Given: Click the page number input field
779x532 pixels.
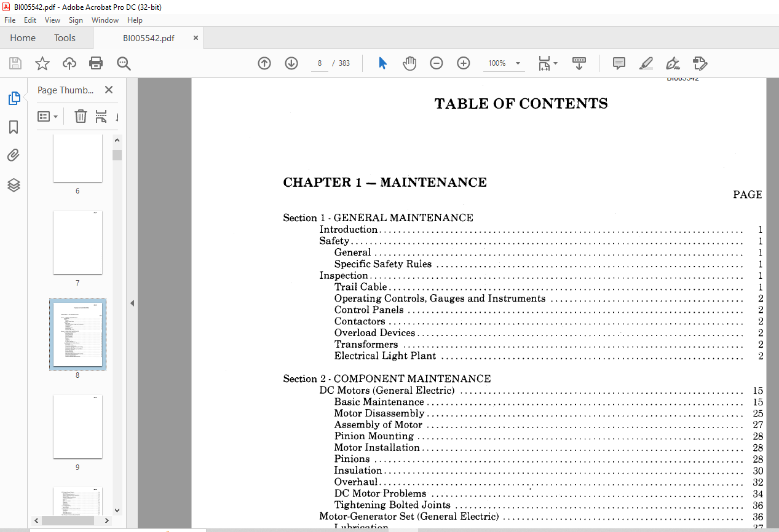Looking at the screenshot, I should point(320,63).
